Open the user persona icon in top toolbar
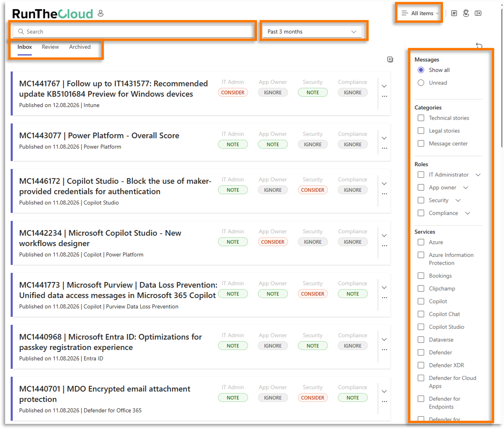This screenshot has height=429, width=504. click(466, 13)
